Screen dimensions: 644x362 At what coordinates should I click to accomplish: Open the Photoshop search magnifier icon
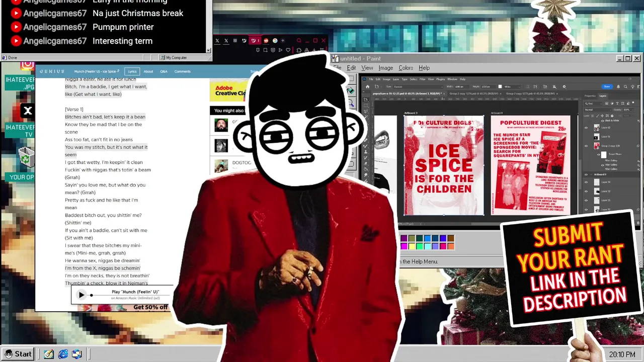pos(625,86)
